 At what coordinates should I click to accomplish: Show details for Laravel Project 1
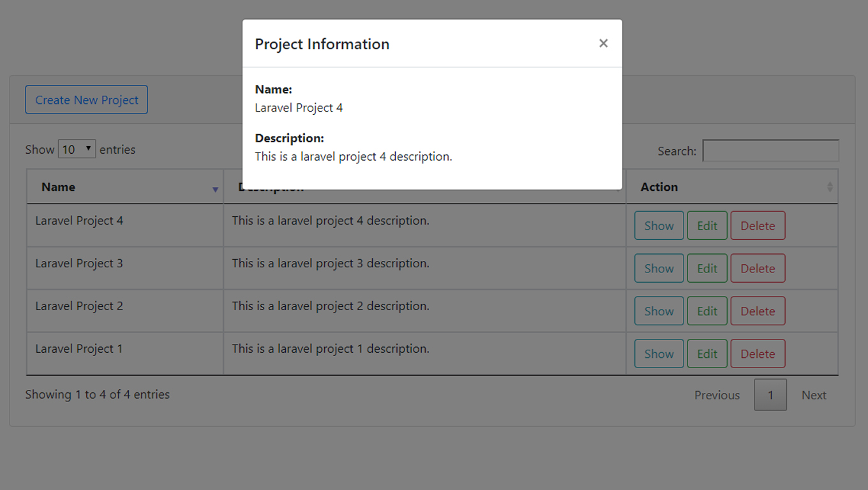click(x=659, y=354)
